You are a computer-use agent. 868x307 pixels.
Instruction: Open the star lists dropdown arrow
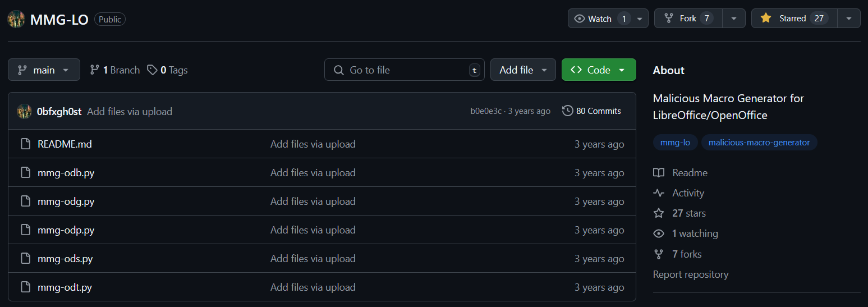[849, 19]
